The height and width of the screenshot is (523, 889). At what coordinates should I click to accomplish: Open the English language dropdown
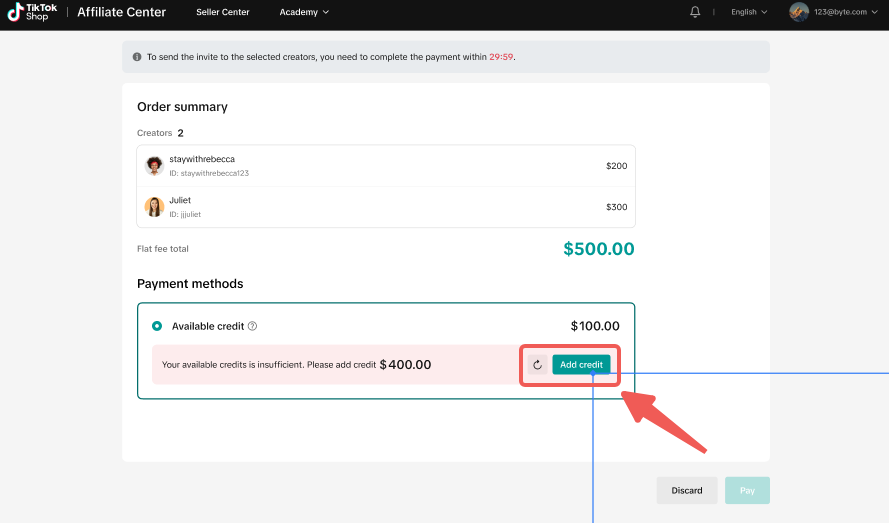point(749,12)
